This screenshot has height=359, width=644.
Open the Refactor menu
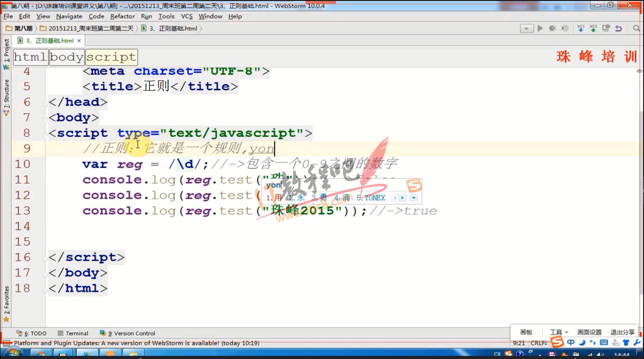(123, 17)
